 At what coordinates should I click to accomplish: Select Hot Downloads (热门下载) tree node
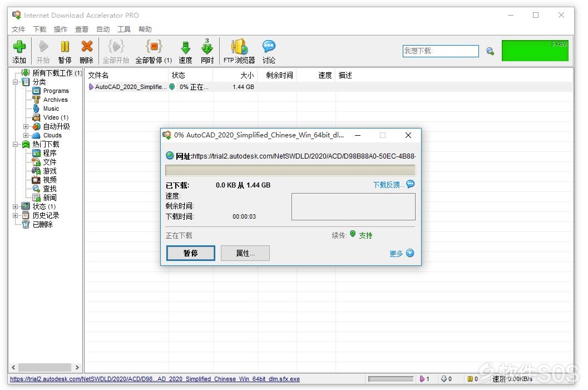[46, 145]
